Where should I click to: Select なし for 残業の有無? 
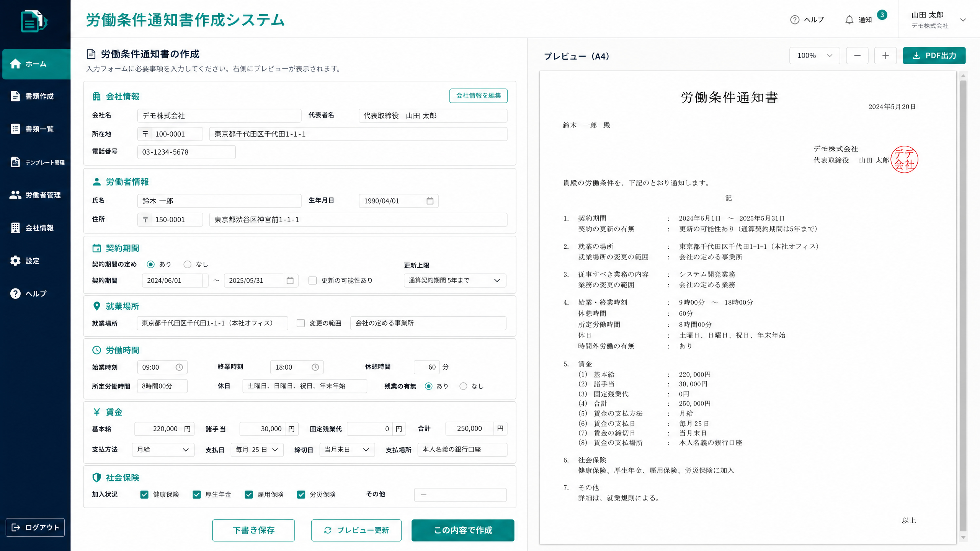(463, 386)
